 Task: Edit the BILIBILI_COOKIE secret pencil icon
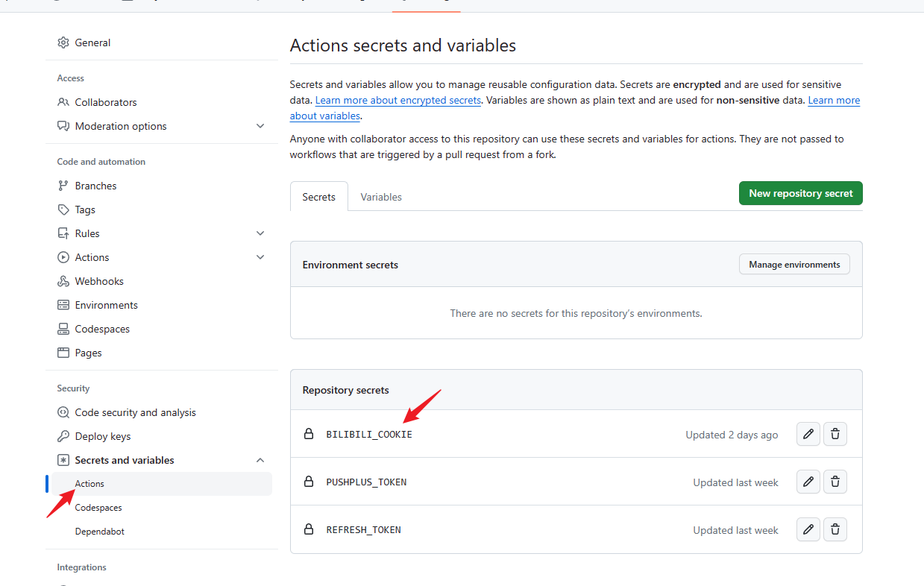[x=808, y=434]
